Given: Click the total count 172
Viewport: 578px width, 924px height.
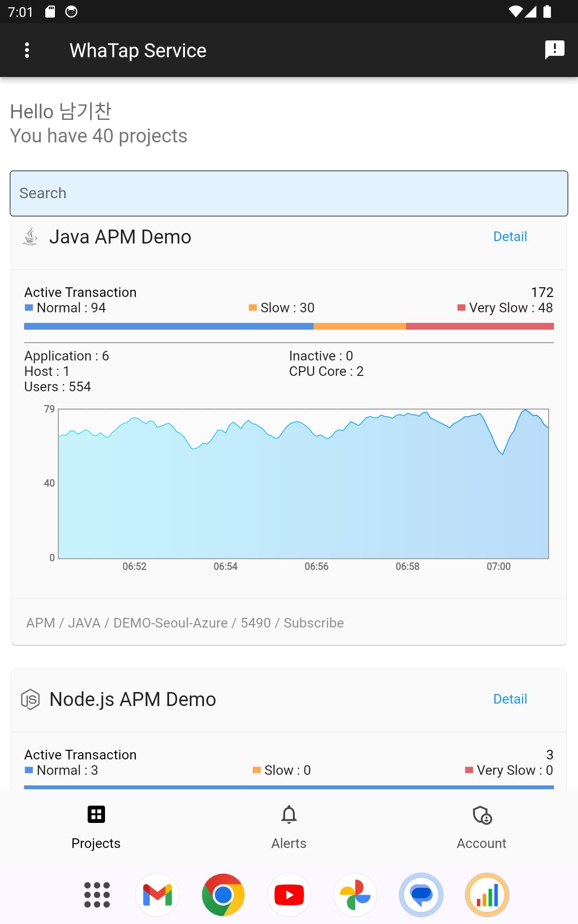Looking at the screenshot, I should click(542, 292).
